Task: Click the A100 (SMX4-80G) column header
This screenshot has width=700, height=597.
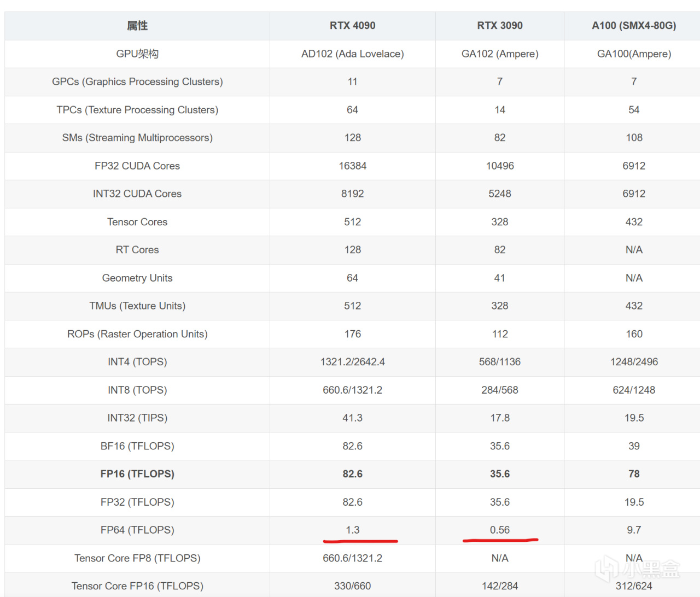Action: pyautogui.click(x=634, y=26)
